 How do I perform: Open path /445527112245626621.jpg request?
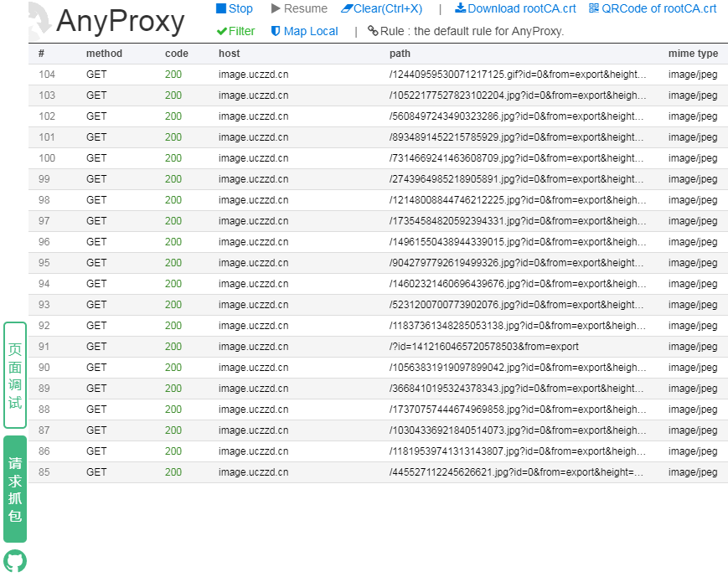point(516,472)
